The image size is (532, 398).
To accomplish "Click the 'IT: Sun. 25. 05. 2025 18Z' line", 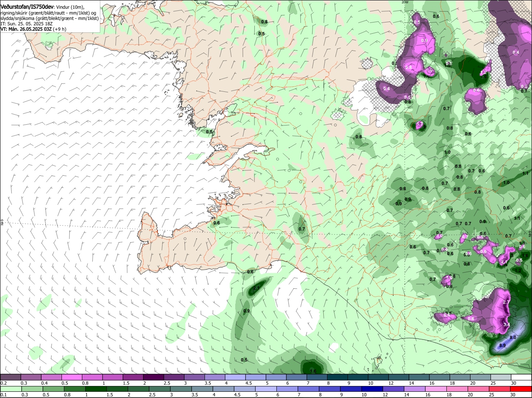I will pyautogui.click(x=26, y=24).
